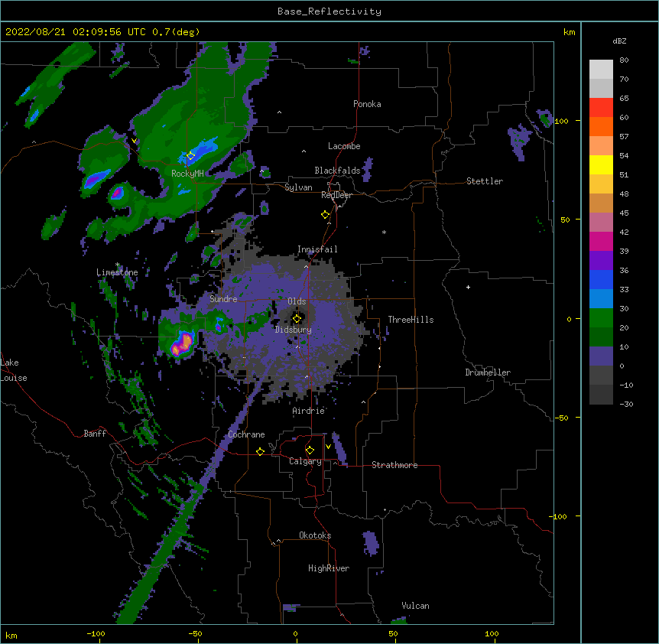Click the yellow V marker east of Calgary
The image size is (659, 644).
[328, 447]
